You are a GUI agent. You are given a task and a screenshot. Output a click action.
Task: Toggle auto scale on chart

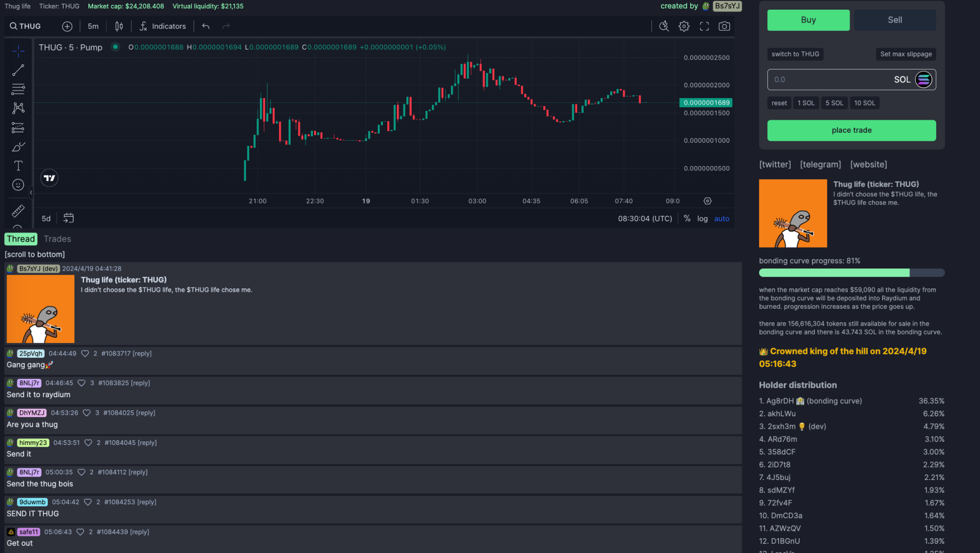coord(721,218)
